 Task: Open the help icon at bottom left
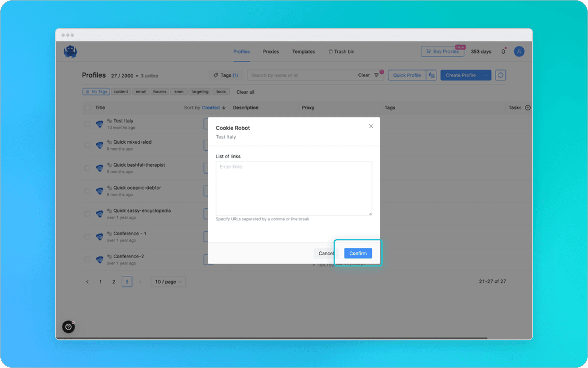tap(68, 327)
